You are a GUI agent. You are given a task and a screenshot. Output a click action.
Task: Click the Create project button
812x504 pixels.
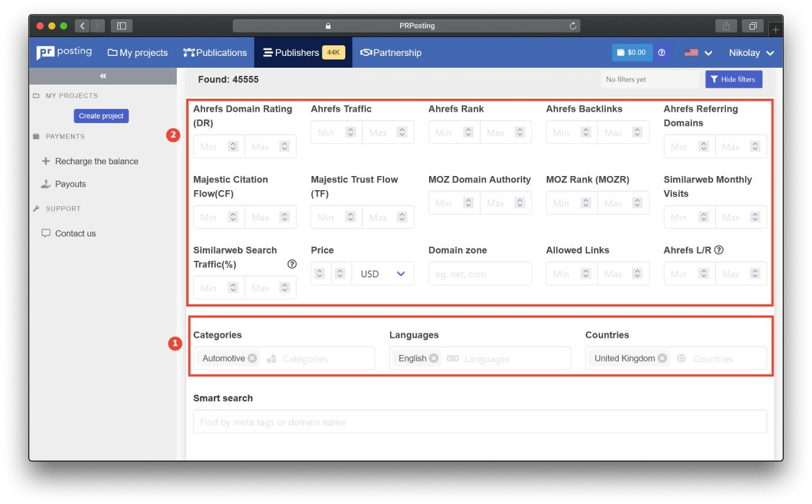101,116
